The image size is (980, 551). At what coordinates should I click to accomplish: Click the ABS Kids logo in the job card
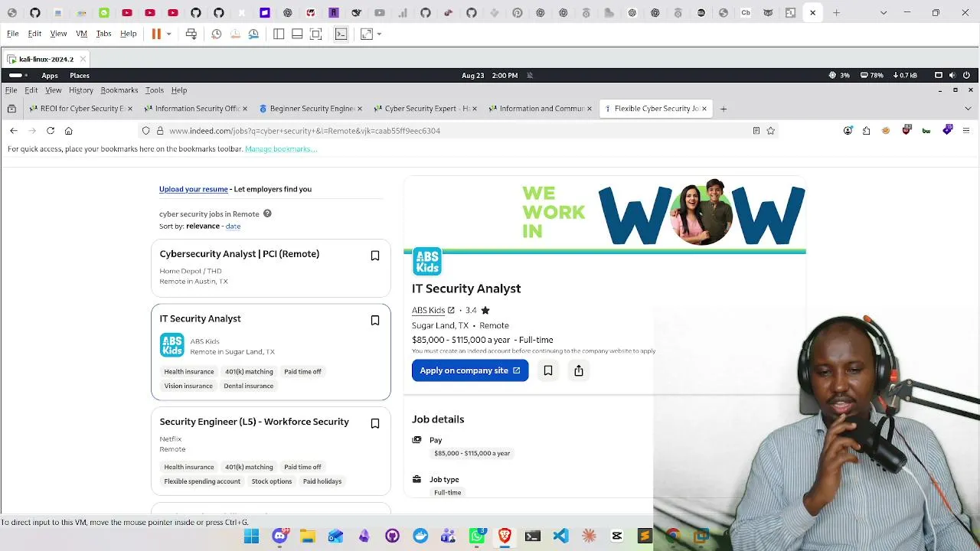point(172,345)
